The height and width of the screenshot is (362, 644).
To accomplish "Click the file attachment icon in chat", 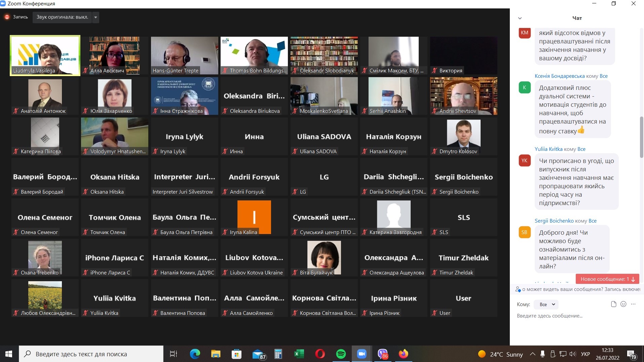I will pos(613,304).
